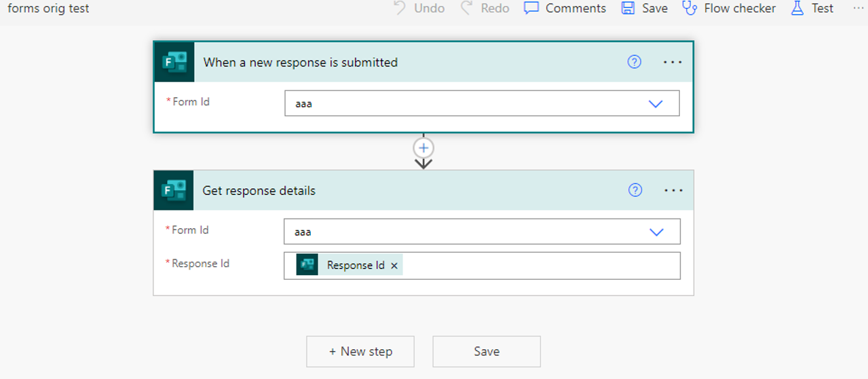The height and width of the screenshot is (379, 868).
Task: Open help for Get response details
Action: click(635, 190)
